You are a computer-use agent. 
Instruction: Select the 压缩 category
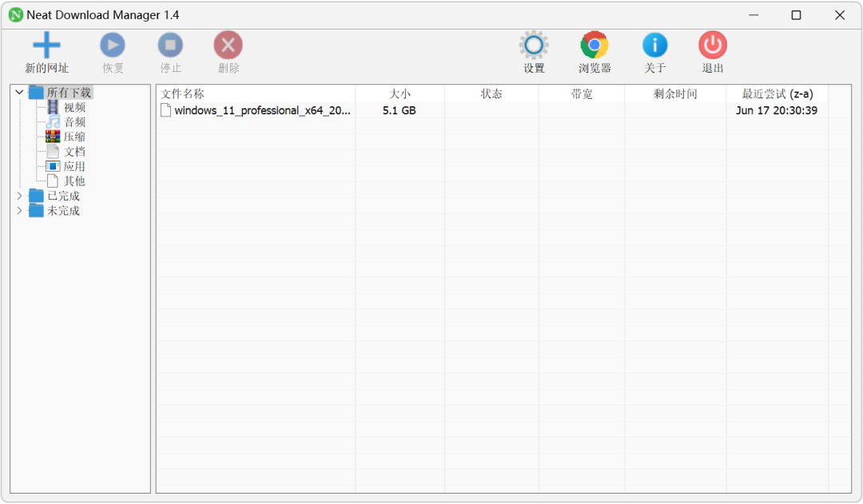pos(74,137)
